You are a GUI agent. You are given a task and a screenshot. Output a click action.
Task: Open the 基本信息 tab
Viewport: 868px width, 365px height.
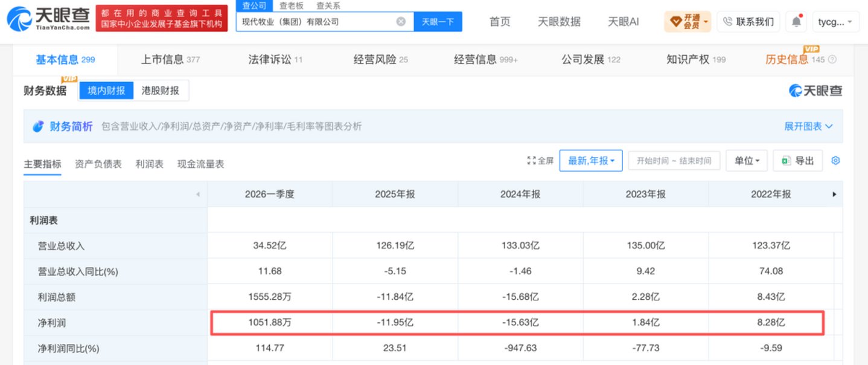click(x=65, y=59)
